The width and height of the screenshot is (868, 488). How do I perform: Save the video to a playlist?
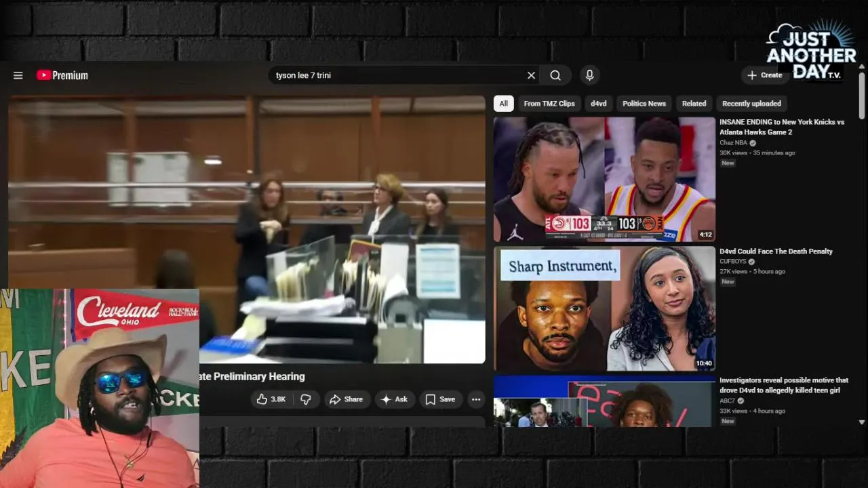(x=440, y=399)
